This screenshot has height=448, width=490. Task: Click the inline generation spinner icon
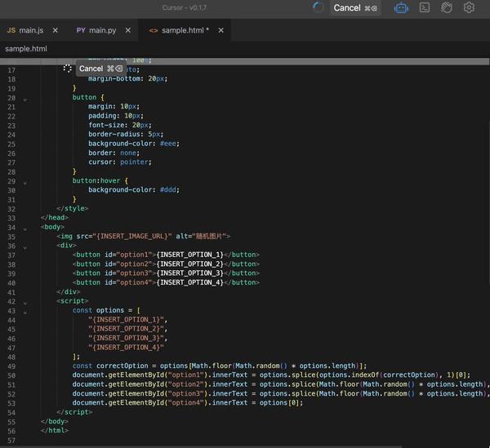tap(67, 69)
